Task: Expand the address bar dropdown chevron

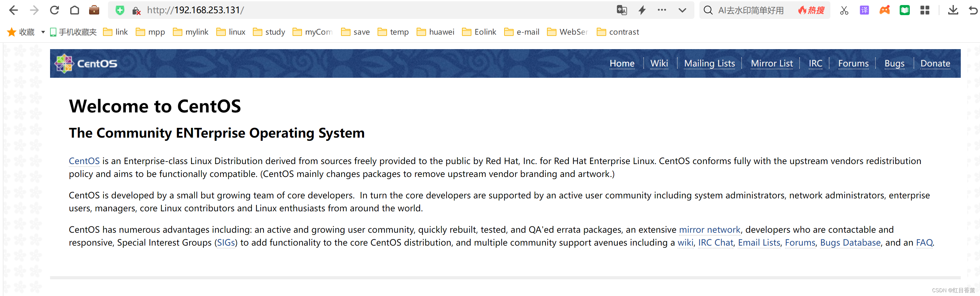Action: pos(682,10)
